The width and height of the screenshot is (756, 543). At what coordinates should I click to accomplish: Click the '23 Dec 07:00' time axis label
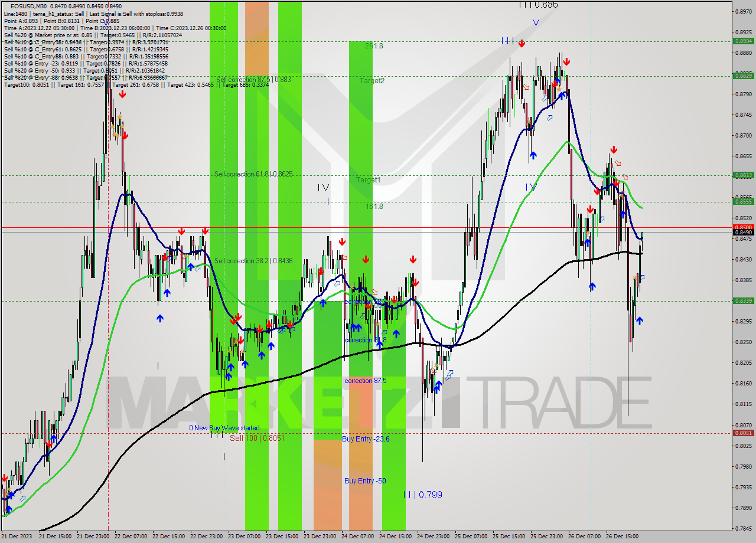[x=244, y=537]
